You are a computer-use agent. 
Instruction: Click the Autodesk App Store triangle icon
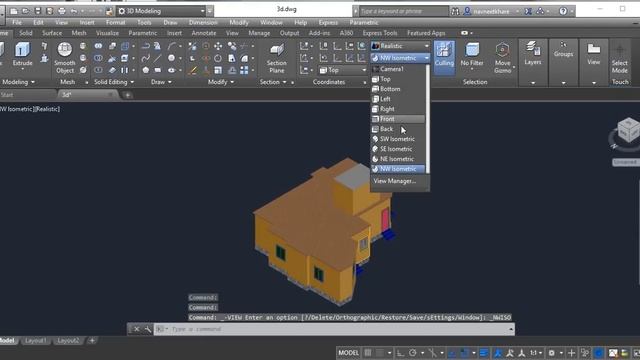[x=540, y=11]
